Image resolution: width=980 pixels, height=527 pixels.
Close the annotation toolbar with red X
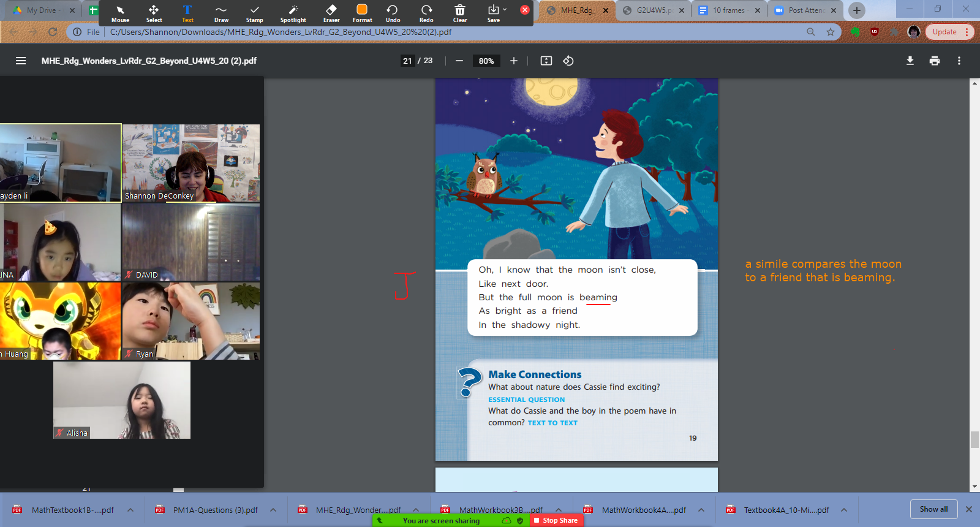(x=525, y=10)
